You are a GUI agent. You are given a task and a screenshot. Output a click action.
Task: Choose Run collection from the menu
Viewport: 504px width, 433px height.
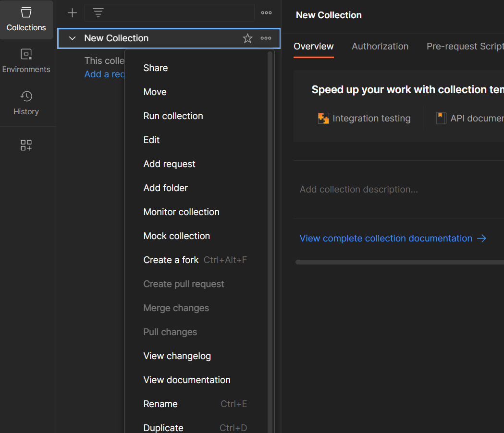(x=173, y=116)
